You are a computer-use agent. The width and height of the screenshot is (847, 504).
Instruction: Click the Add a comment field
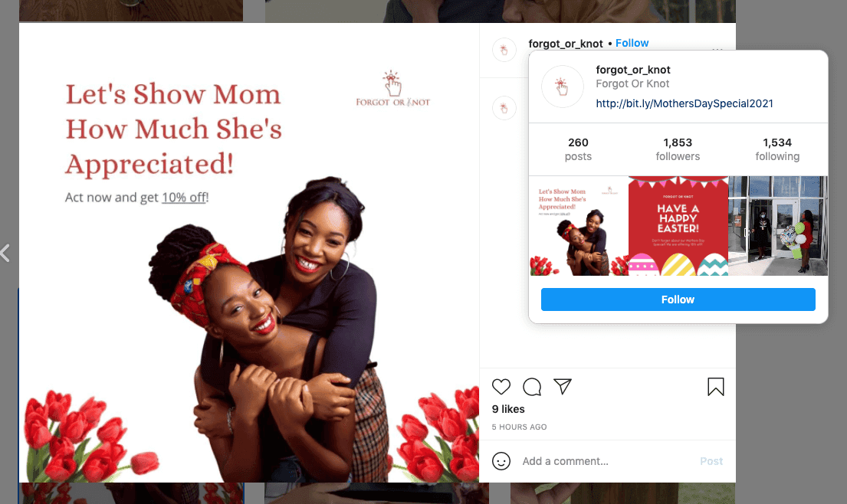pos(605,461)
